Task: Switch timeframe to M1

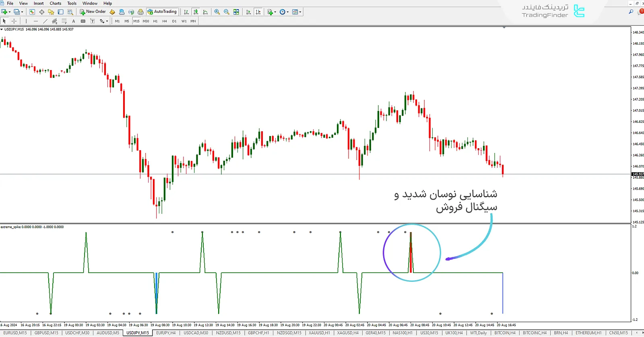Action: tap(117, 21)
